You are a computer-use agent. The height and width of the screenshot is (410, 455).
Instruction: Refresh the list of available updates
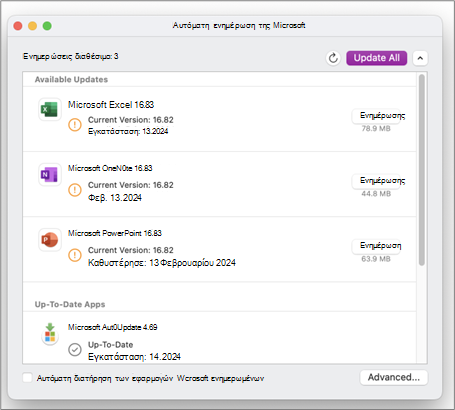[x=333, y=58]
